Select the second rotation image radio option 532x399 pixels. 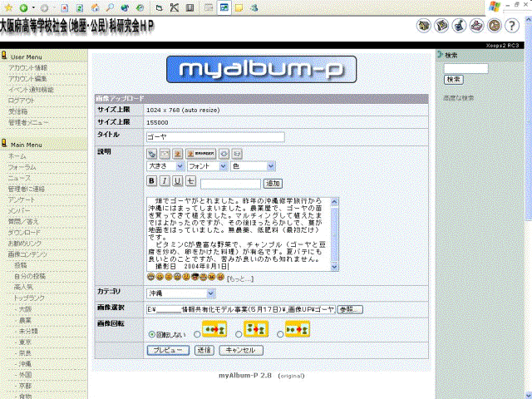coord(239,334)
